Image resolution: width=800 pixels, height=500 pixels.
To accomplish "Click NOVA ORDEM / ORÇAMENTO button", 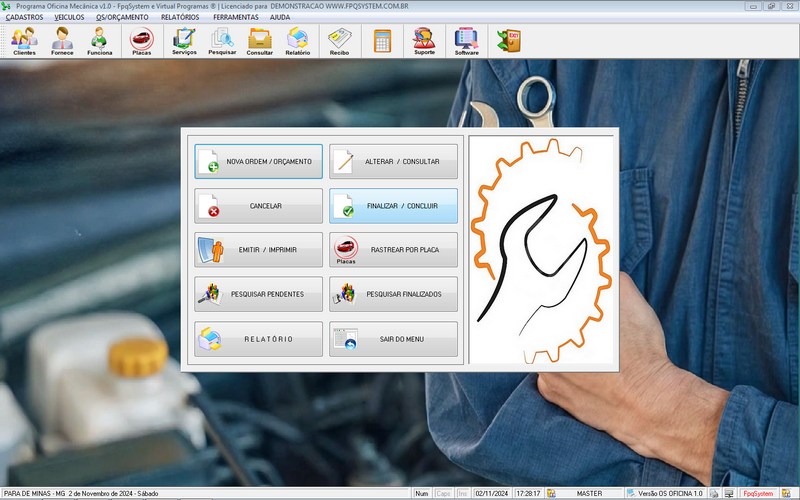I will tap(258, 161).
